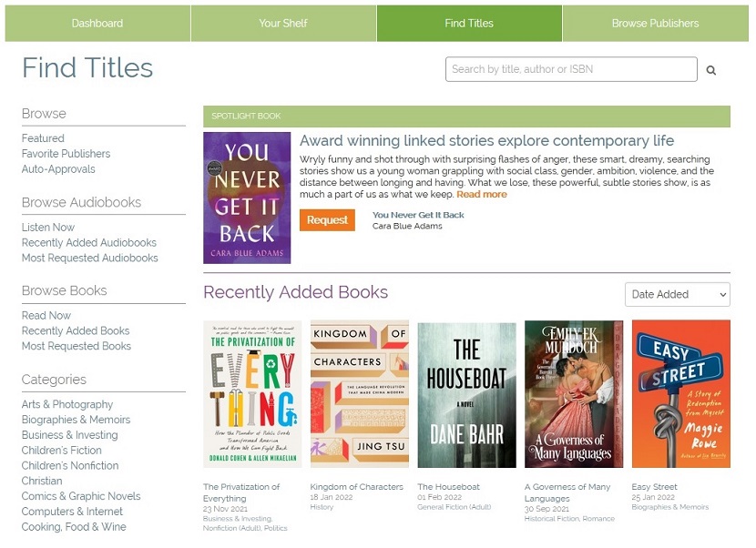
Task: Select The Privatization of Everything cover
Action: [x=252, y=394]
